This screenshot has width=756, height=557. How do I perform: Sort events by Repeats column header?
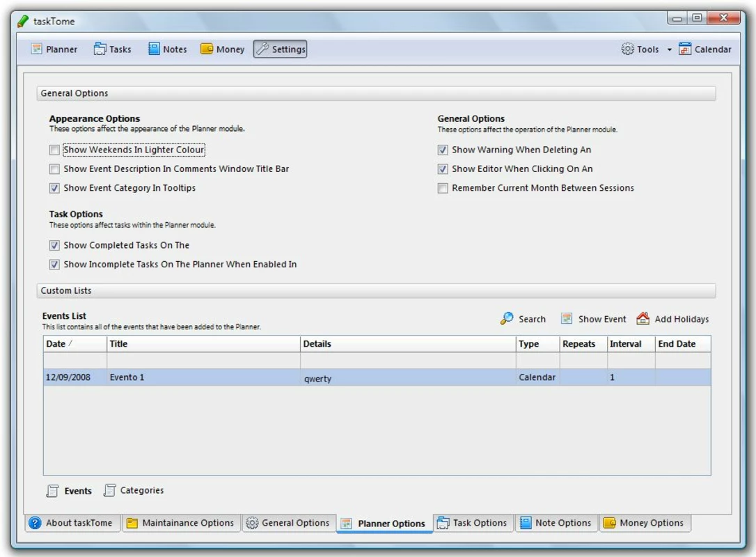[583, 344]
